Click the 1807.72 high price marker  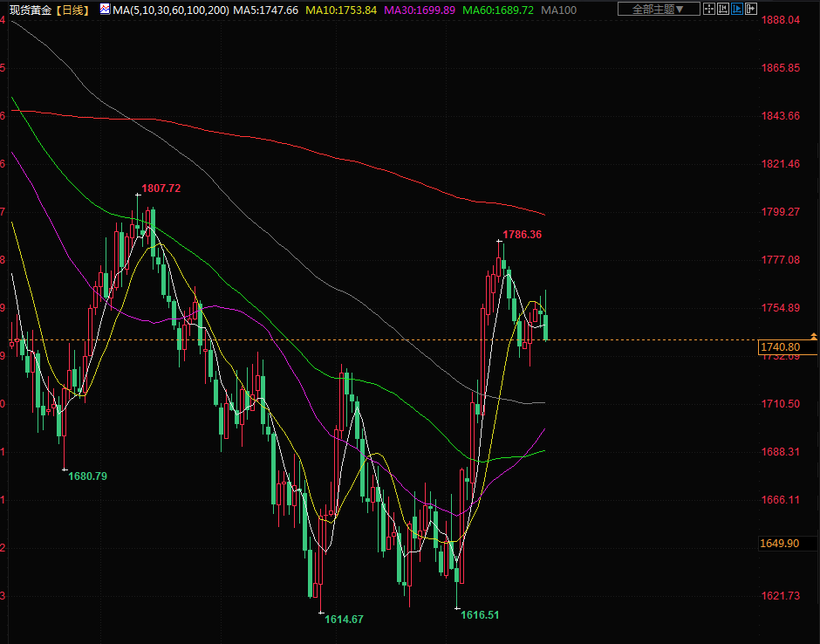(161, 188)
